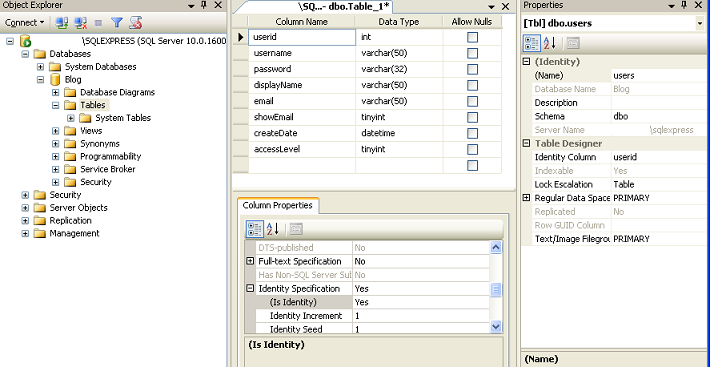Click the Refresh script icon in Object Explorer toolbar

[135, 23]
